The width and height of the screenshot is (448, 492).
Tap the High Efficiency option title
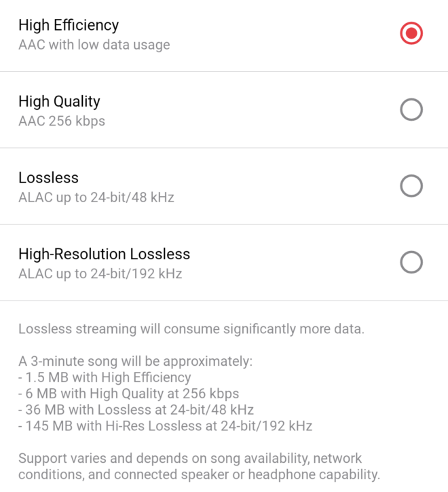click(x=69, y=26)
